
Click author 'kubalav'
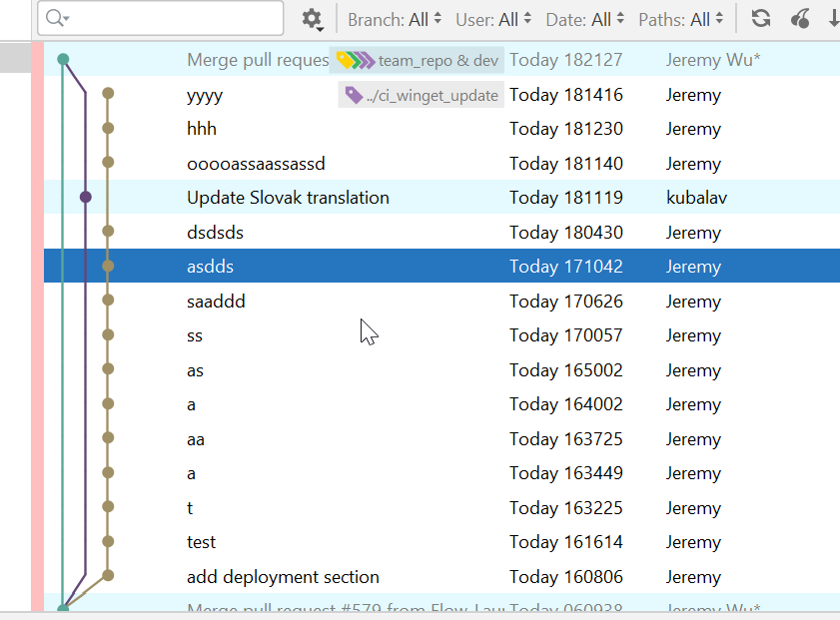click(696, 198)
